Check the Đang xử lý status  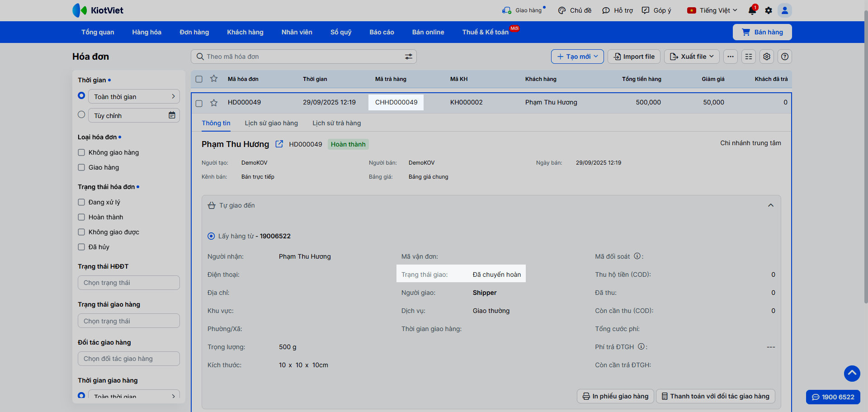tap(81, 202)
